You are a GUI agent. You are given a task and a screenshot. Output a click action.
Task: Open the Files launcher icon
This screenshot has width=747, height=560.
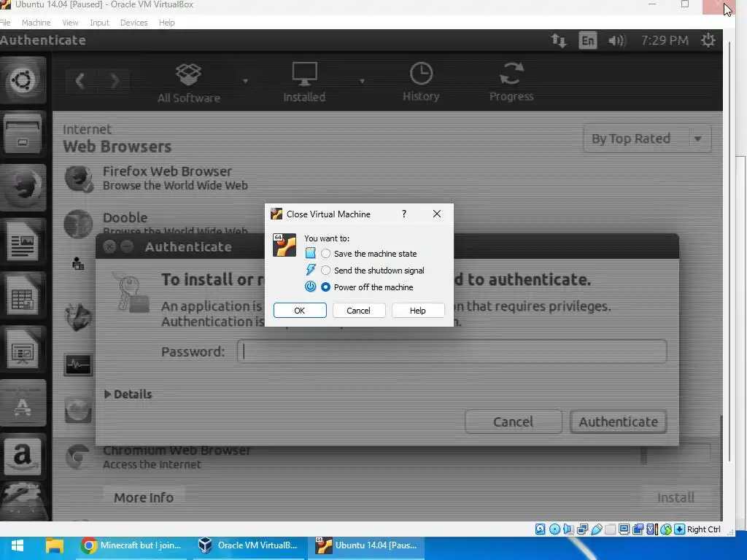(23, 134)
